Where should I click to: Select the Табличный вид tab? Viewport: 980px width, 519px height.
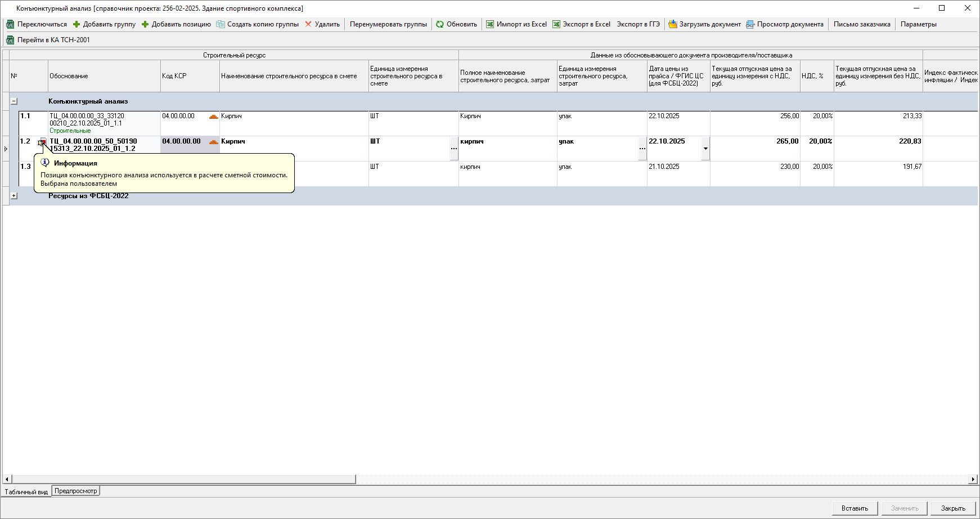pos(26,491)
